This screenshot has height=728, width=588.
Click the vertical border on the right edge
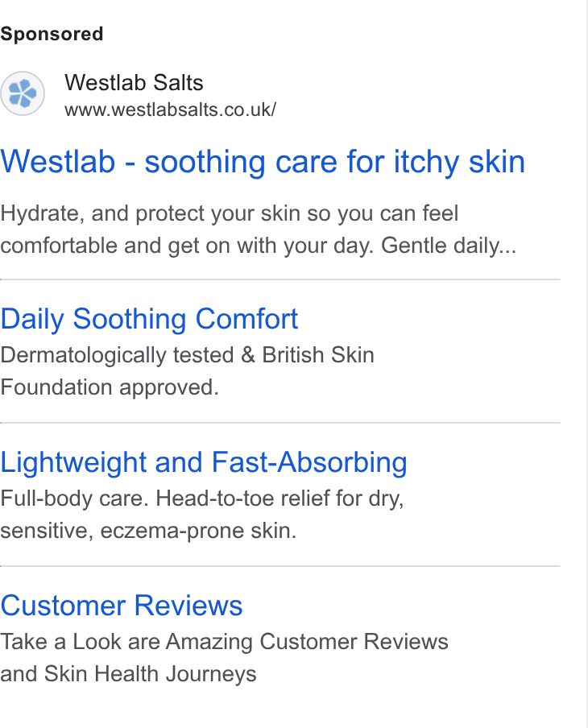click(x=586, y=364)
